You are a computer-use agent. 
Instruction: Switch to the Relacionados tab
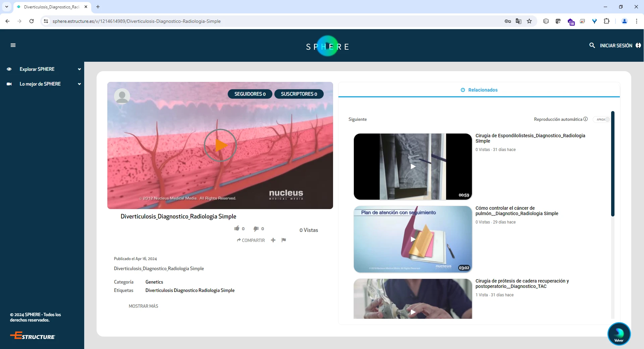(479, 90)
